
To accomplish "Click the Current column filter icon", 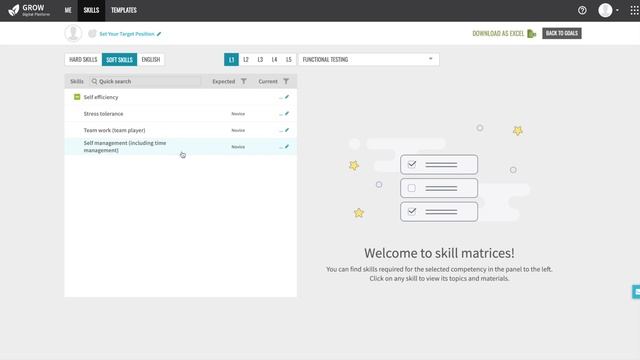I will pyautogui.click(x=286, y=81).
